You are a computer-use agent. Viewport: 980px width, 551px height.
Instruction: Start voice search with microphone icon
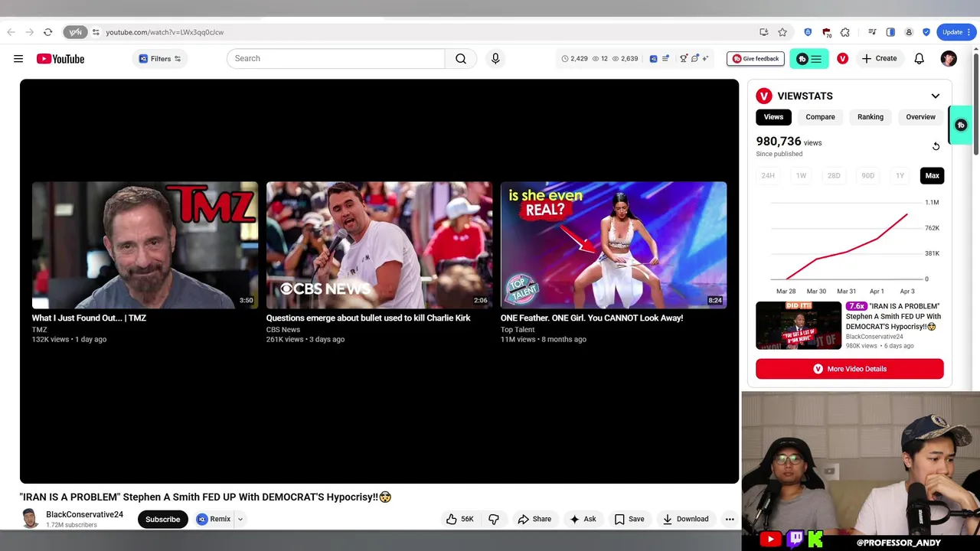(495, 58)
